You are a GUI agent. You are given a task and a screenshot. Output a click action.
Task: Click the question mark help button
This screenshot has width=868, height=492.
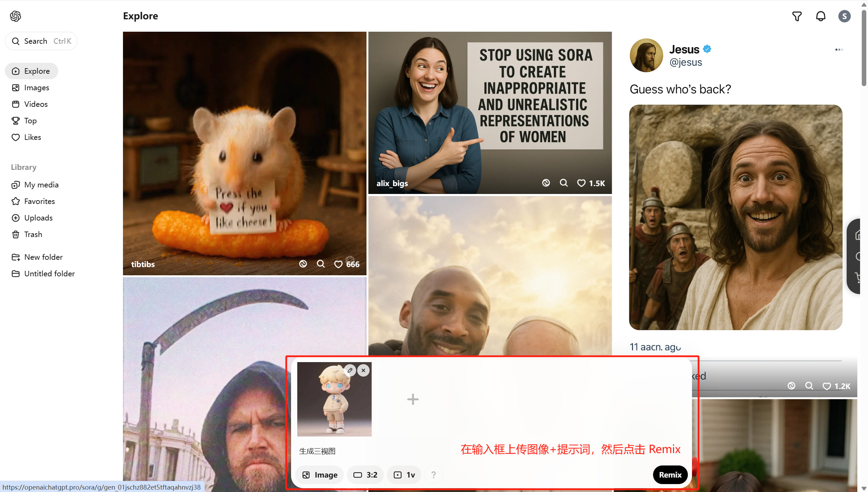[433, 475]
